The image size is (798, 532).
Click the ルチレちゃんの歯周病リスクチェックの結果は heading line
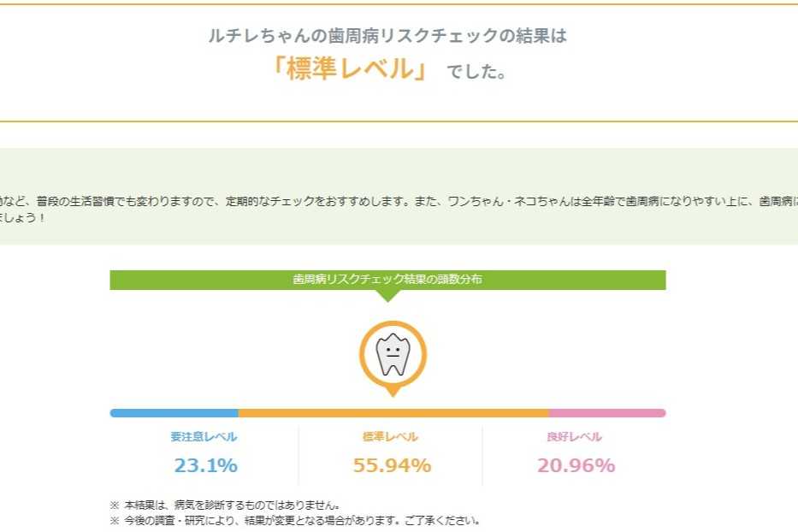point(387,36)
